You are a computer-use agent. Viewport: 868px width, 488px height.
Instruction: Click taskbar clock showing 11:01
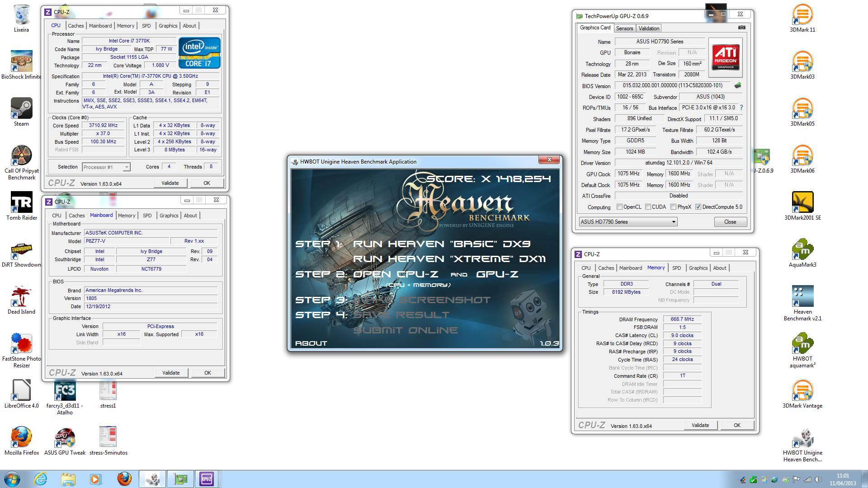pyautogui.click(x=843, y=479)
